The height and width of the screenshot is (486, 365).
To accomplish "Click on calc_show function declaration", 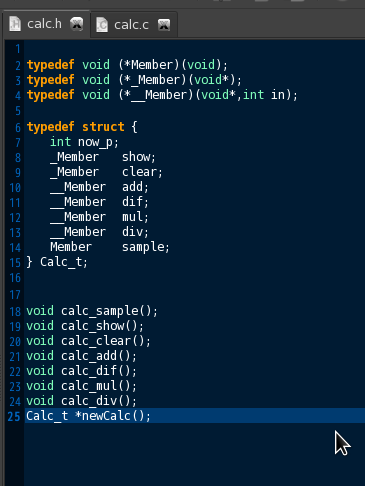I will click(85, 326).
